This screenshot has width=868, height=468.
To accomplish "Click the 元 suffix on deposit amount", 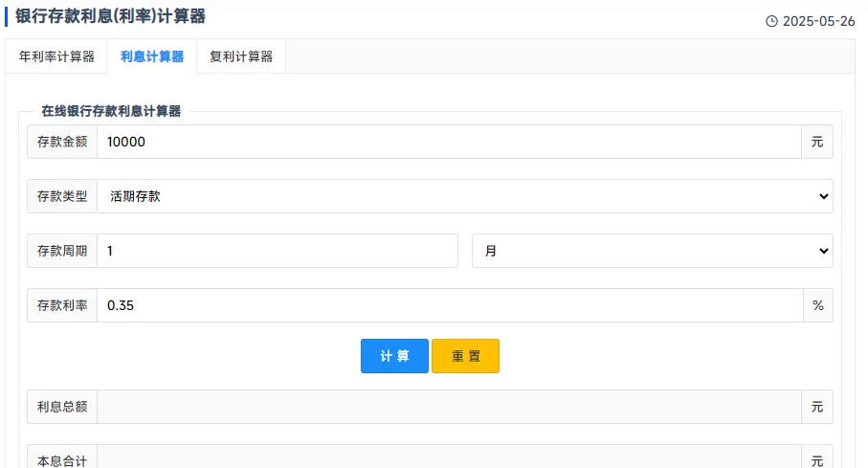I will coord(817,142).
